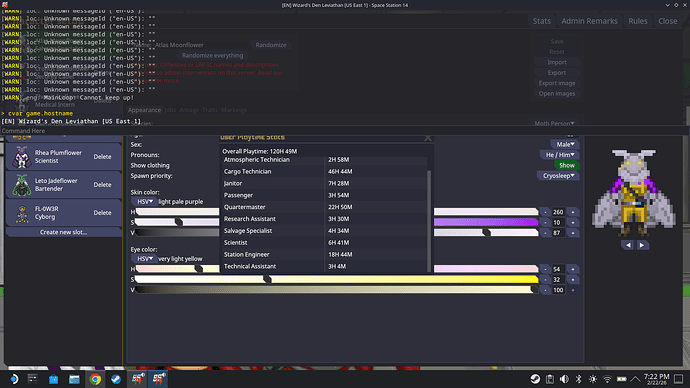The width and height of the screenshot is (690, 388).
Task: Click Create new slot button
Action: tap(63, 232)
